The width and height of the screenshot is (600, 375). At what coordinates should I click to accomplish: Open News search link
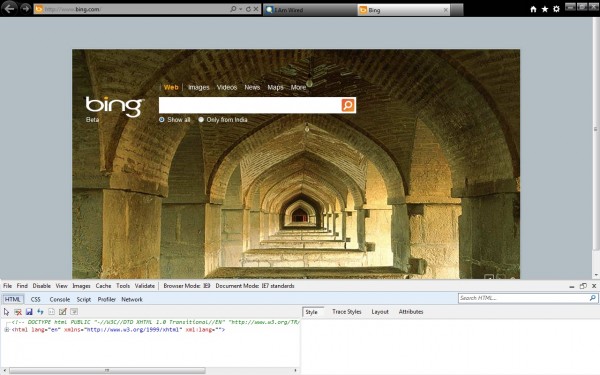pyautogui.click(x=252, y=87)
